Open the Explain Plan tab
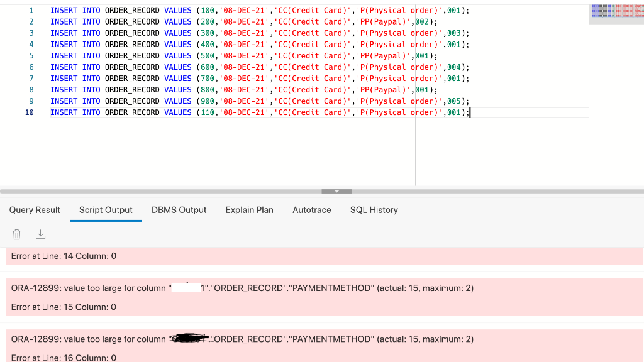This screenshot has width=644, height=362. (x=249, y=210)
